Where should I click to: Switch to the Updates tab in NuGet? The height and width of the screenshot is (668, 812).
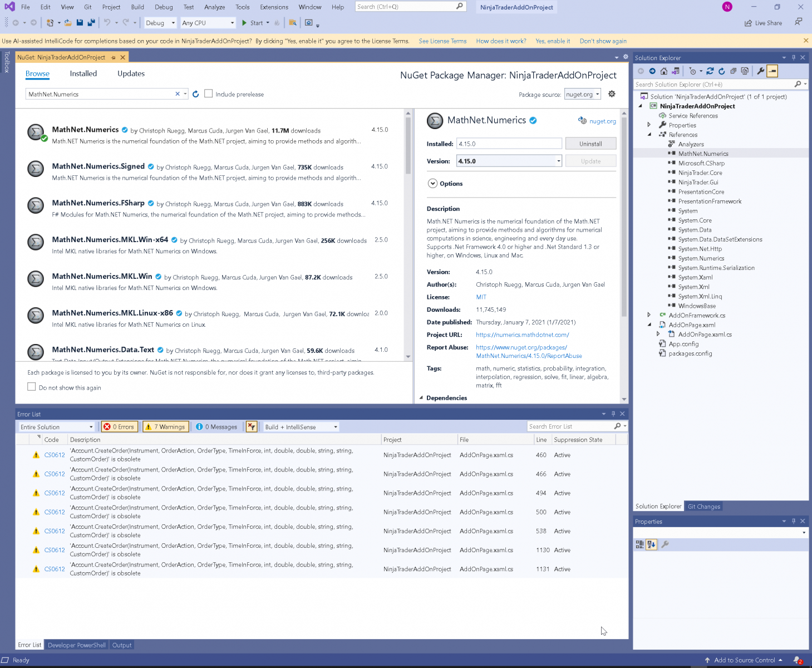(131, 73)
